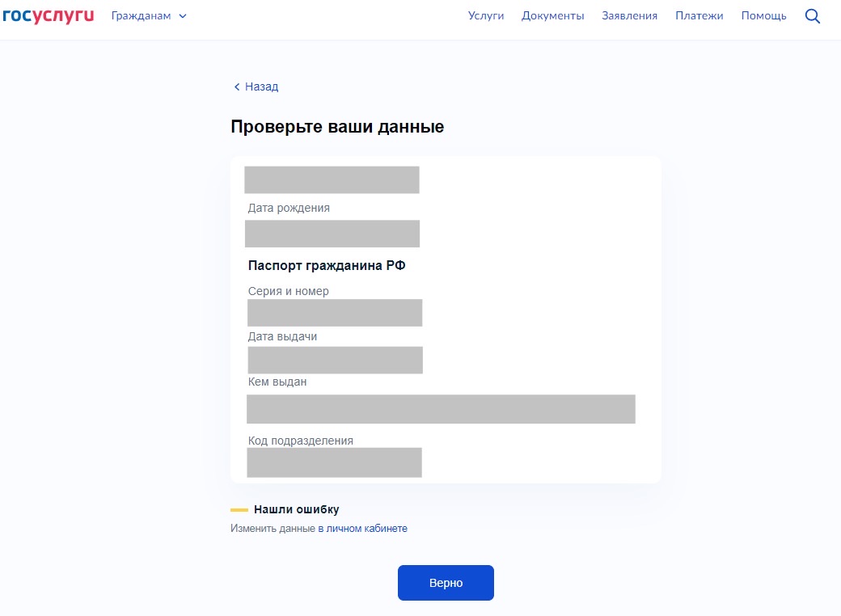Click the redacted Код подразделения value
This screenshot has width=841, height=616.
tap(334, 462)
